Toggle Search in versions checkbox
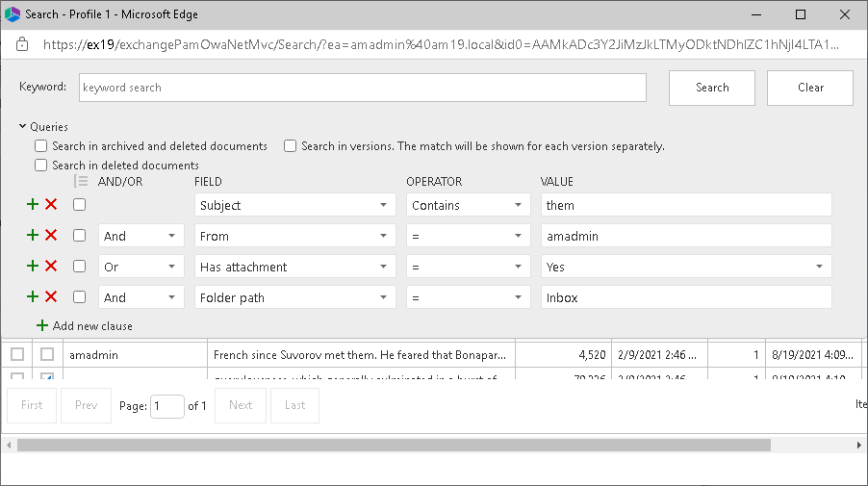Viewport: 868px width, 486px height. [x=291, y=146]
